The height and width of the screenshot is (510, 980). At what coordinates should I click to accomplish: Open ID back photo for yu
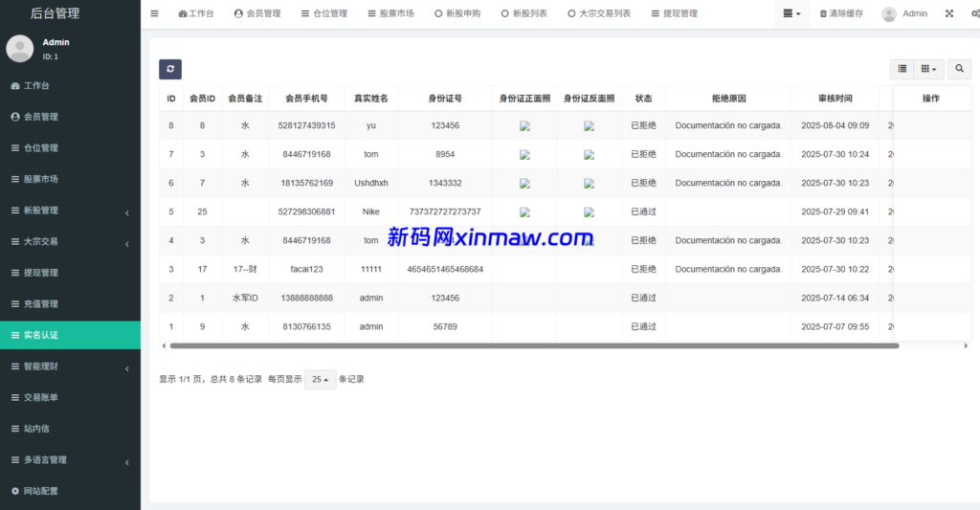589,125
